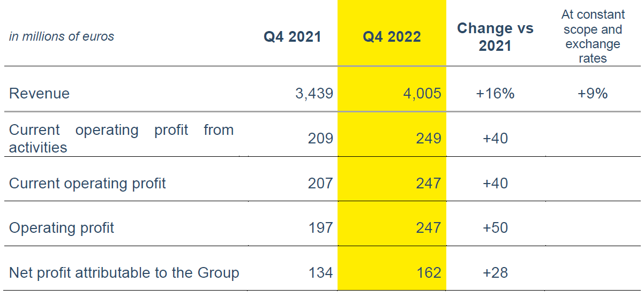Image resolution: width=644 pixels, height=297 pixels.
Task: Click the constant scope and exchange rates header
Action: pyautogui.click(x=593, y=37)
